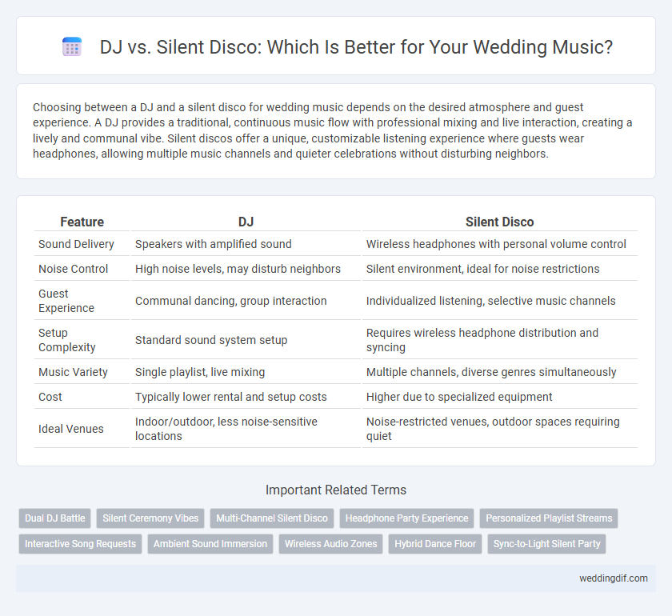Click the calendar grid icon beside the title
The width and height of the screenshot is (672, 616).
click(72, 46)
